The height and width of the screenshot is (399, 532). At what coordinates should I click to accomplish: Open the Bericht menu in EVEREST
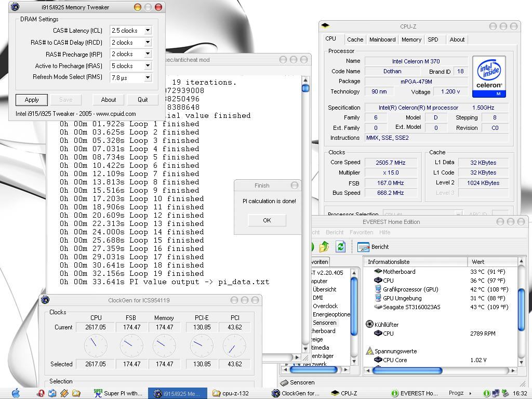point(335,232)
